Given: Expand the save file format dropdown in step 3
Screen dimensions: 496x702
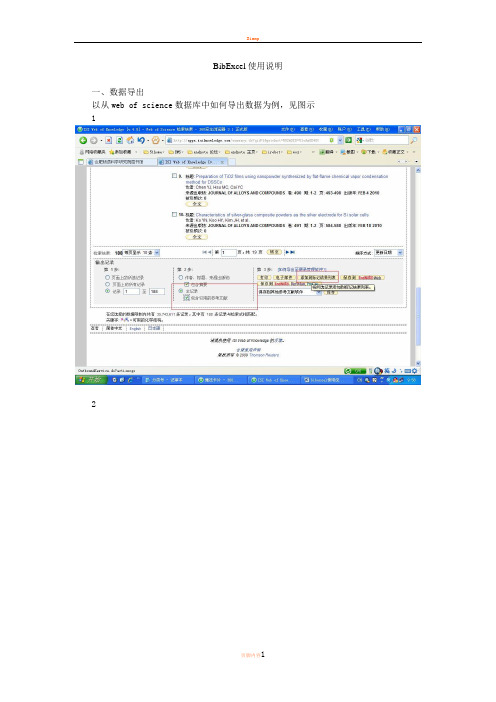Looking at the screenshot, I should [x=290, y=292].
